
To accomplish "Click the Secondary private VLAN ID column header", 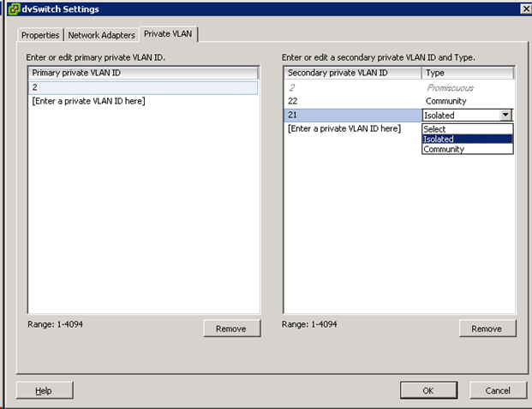I will [351, 74].
